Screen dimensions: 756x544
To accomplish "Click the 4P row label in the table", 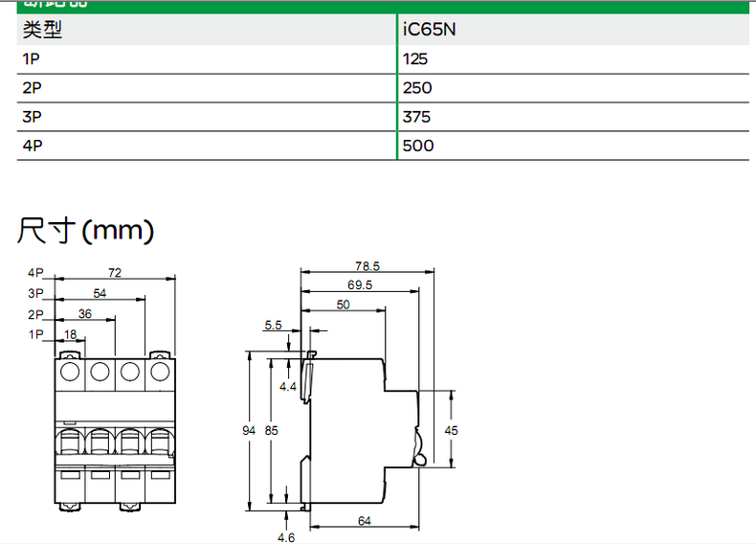I will [x=33, y=146].
